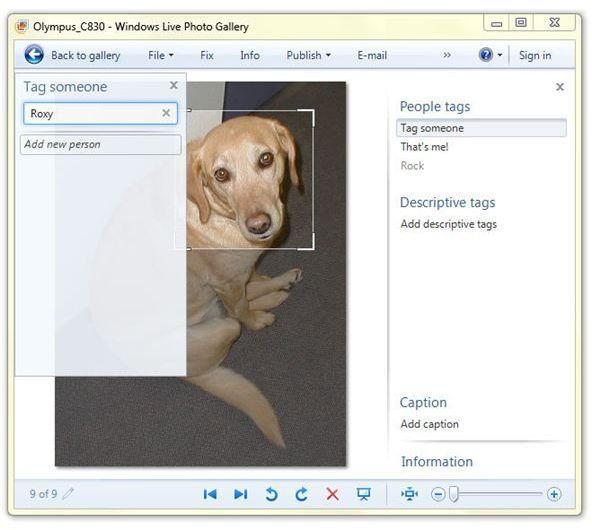Zoom in with plus icon

(x=554, y=494)
